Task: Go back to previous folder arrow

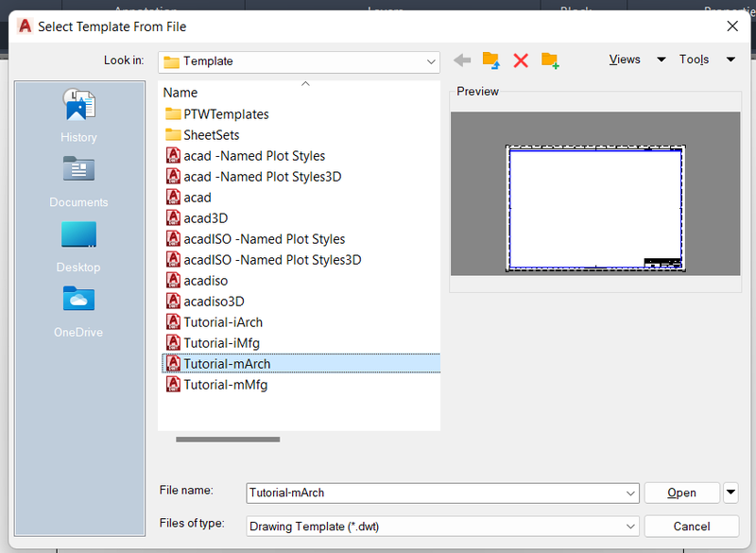Action: (x=462, y=60)
